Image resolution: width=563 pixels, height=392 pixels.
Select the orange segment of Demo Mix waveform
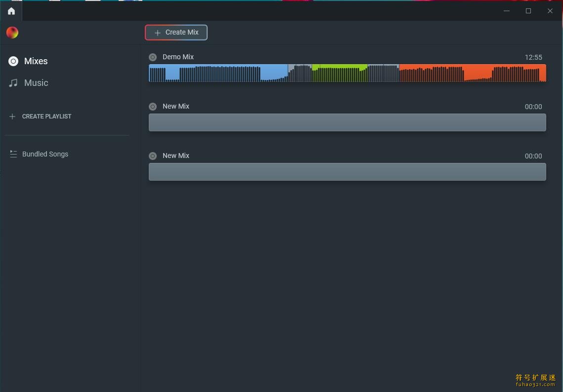click(472, 73)
